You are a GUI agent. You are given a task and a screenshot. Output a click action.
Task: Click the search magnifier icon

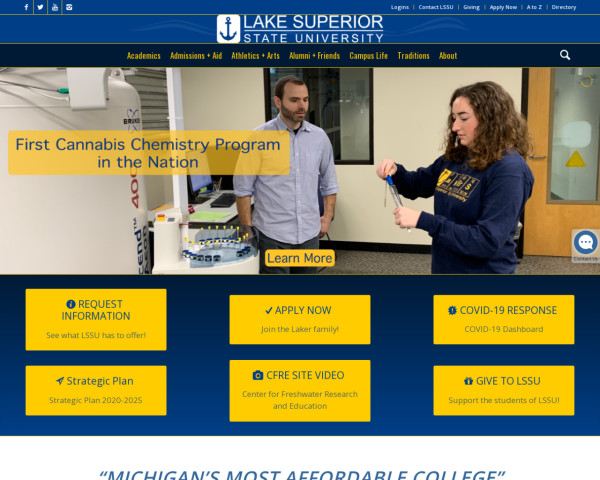pos(565,55)
